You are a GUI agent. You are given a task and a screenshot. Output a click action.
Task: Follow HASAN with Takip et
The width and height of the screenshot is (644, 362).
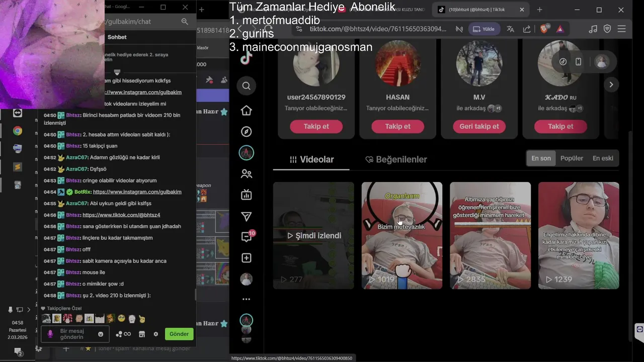pos(397,126)
